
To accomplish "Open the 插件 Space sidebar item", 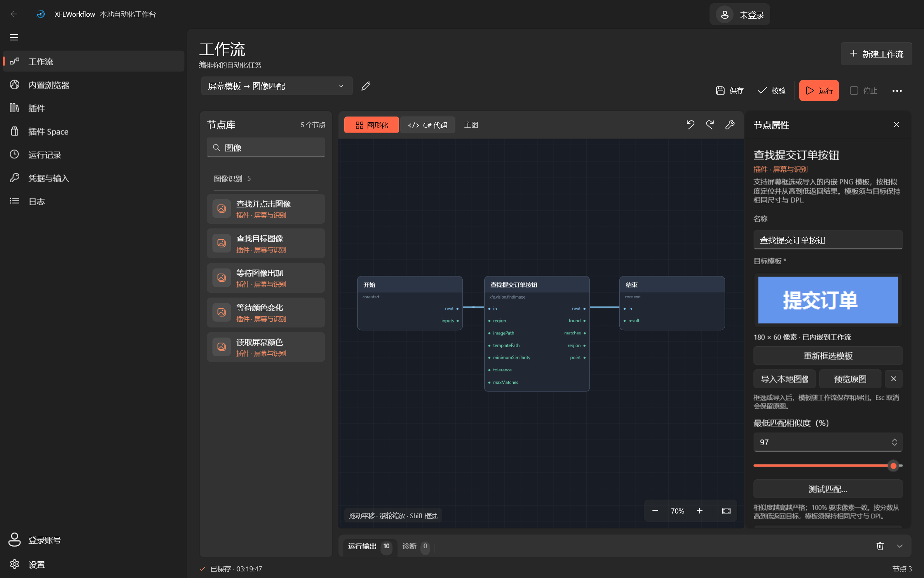I will pyautogui.click(x=93, y=131).
